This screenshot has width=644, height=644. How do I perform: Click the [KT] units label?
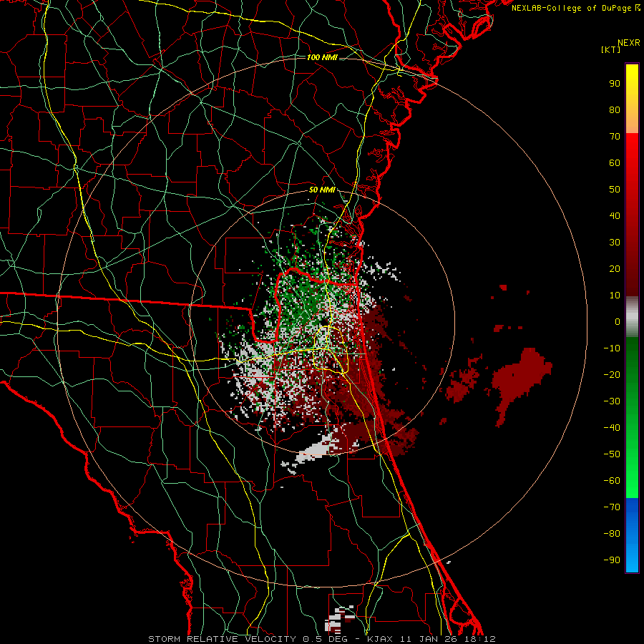click(611, 49)
